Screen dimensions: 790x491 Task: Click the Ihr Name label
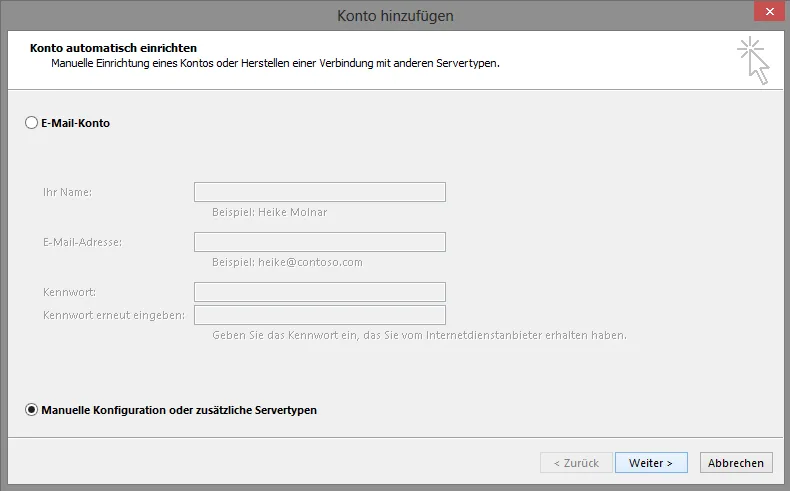point(67,192)
